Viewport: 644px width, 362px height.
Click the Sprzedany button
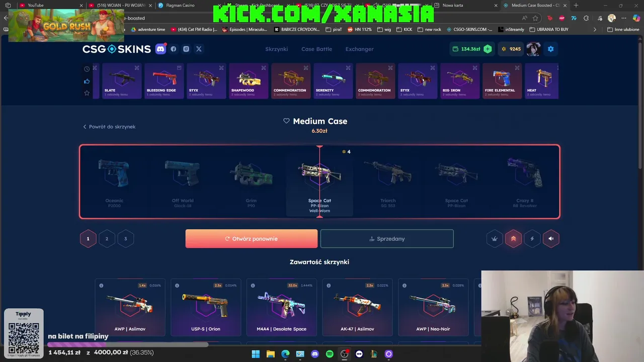(387, 239)
